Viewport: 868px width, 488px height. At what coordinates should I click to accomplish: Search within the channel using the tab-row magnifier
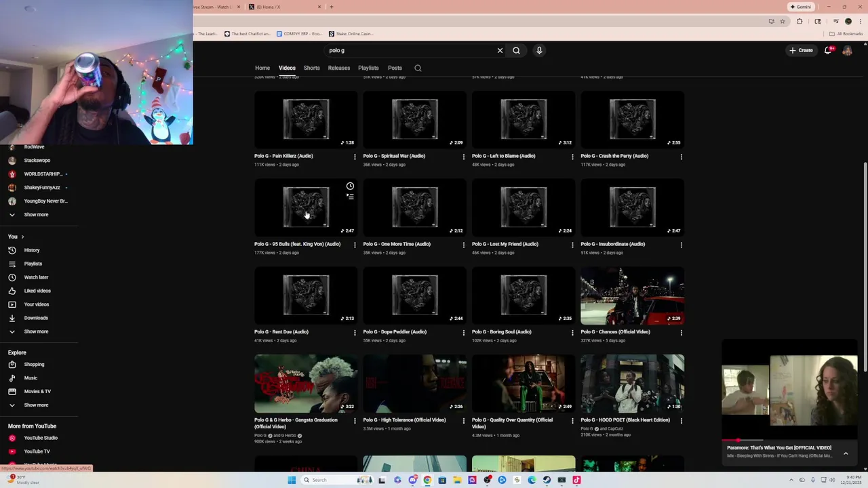[418, 68]
